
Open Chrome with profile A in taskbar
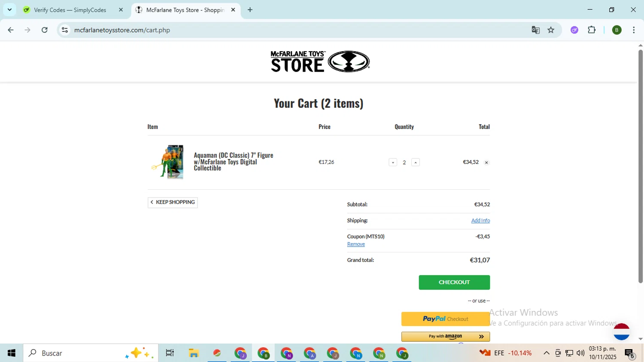pos(310,353)
